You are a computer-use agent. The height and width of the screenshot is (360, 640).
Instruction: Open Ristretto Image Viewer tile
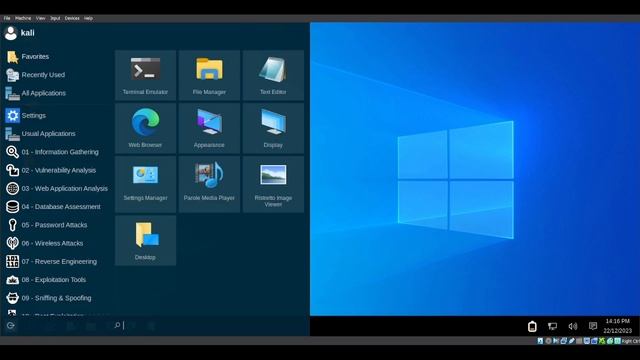[273, 184]
